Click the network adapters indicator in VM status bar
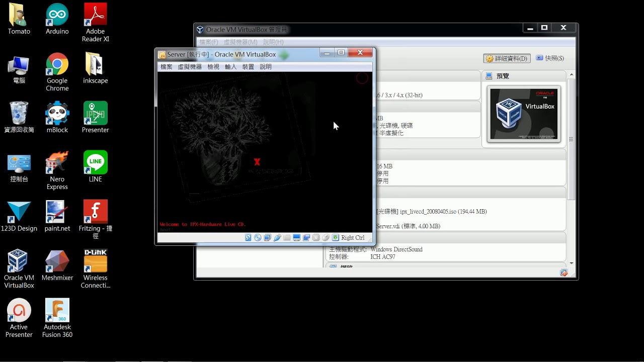The width and height of the screenshot is (644, 362). point(267,237)
